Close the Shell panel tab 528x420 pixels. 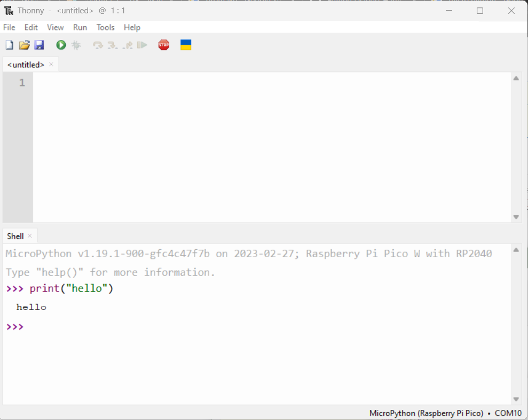tap(30, 236)
